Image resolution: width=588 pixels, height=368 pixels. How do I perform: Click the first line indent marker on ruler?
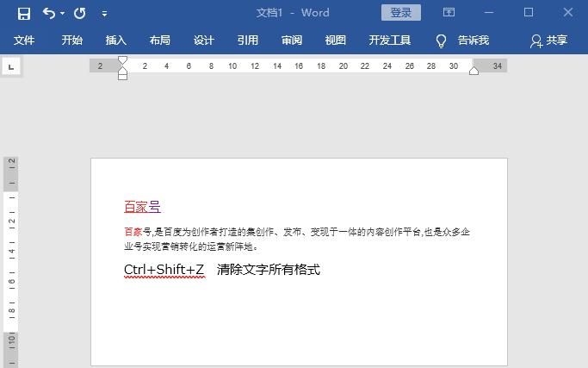(x=122, y=60)
